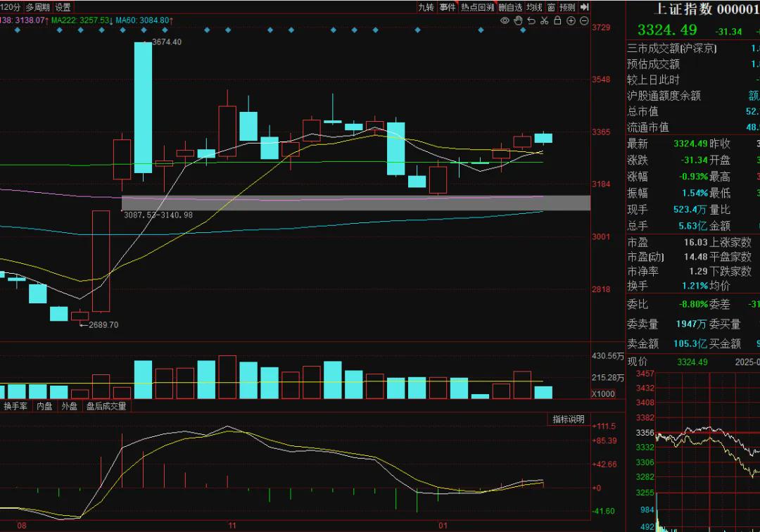Viewport: 760px width, 532px height.
Task: Click the 流通市值 row label
Action: (647, 127)
